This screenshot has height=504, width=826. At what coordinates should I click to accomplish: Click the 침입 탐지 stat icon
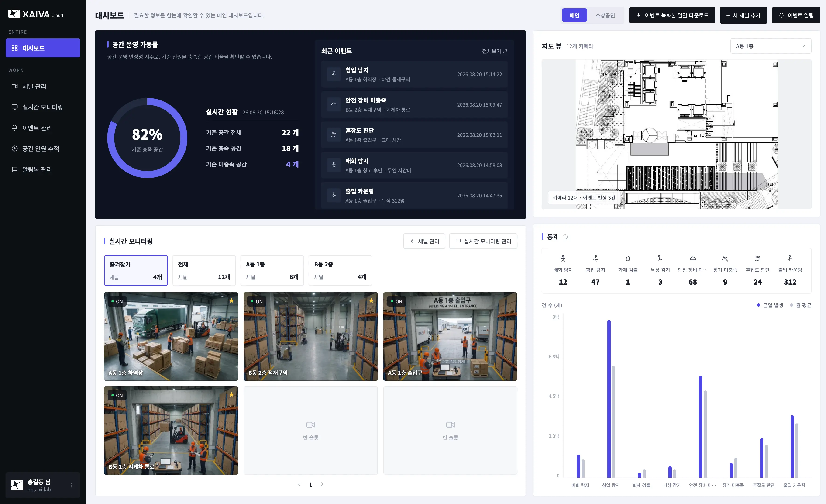pos(595,259)
